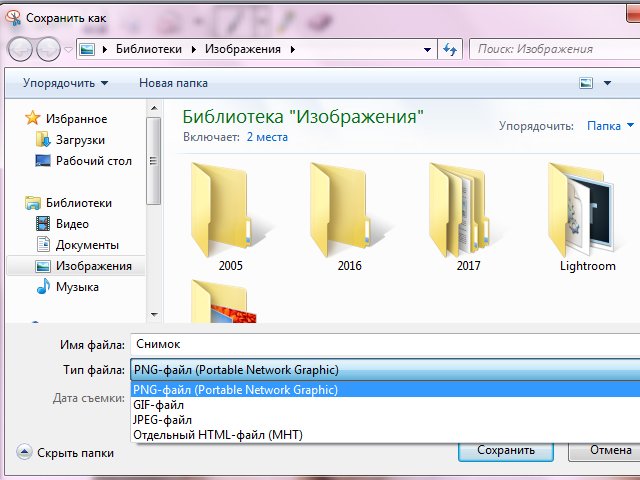Click navigation pane scrollbar up arrow
Image resolution: width=640 pixels, height=480 pixels.
pos(154,109)
